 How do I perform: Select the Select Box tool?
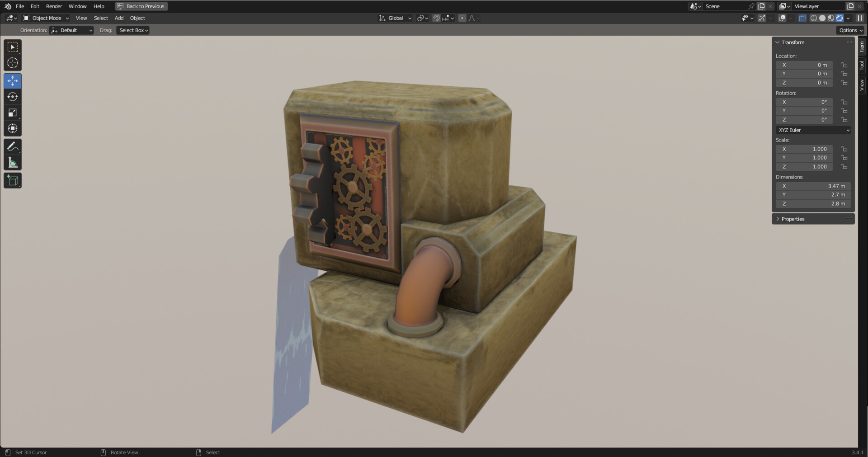pos(13,47)
